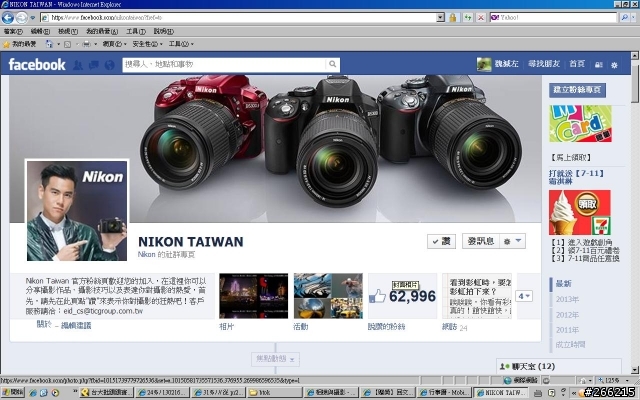Click the 我的最愛 favorites star button

coord(20,44)
